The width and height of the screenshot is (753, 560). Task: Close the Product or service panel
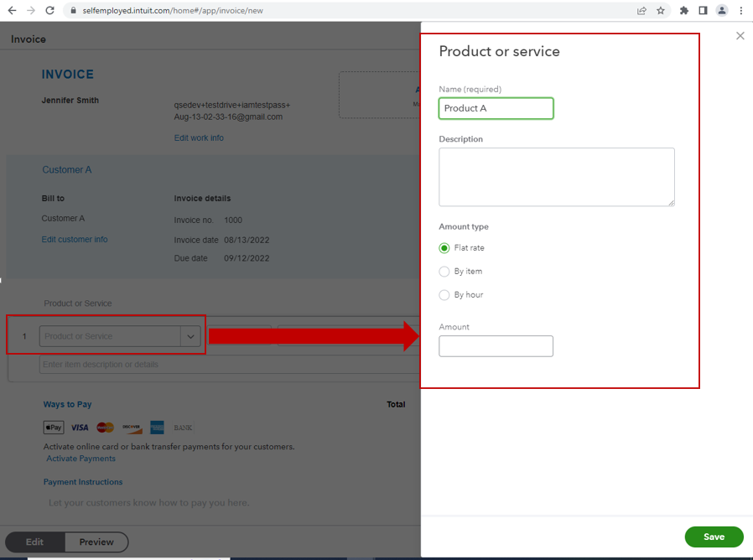(740, 36)
